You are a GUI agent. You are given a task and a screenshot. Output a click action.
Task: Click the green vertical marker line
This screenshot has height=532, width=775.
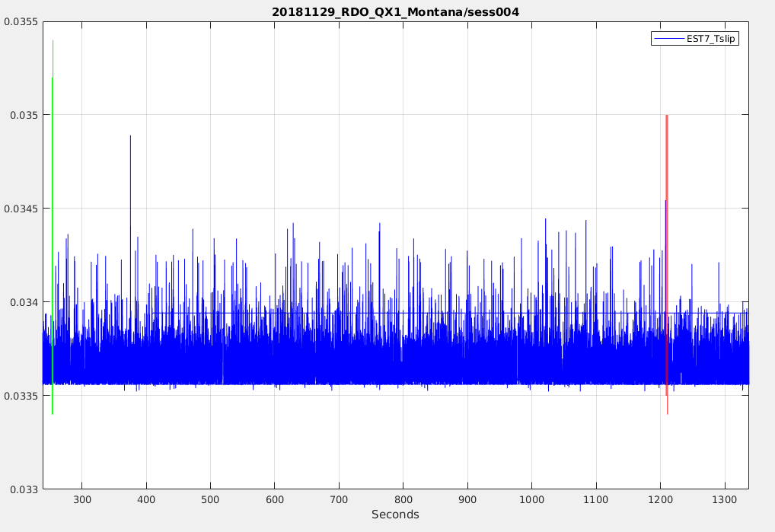(x=53, y=228)
